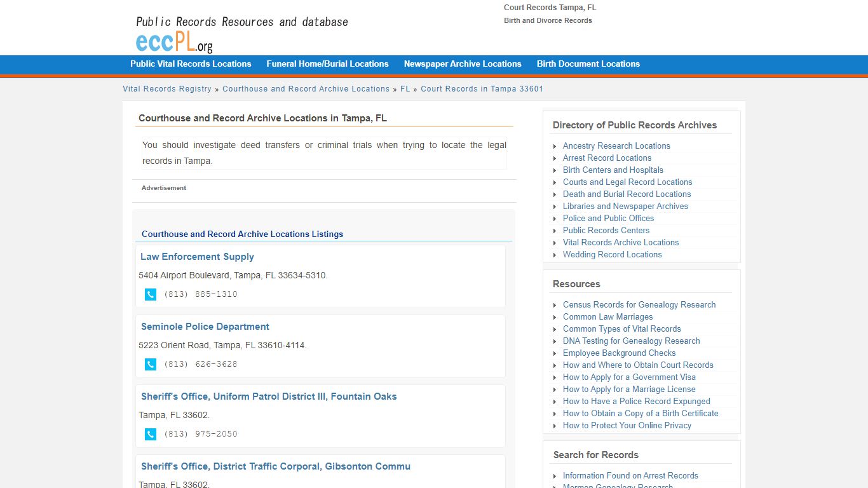Open Sheriff's Office District Traffic Corporal listing
Screen dimensions: 868x488
pos(276,466)
